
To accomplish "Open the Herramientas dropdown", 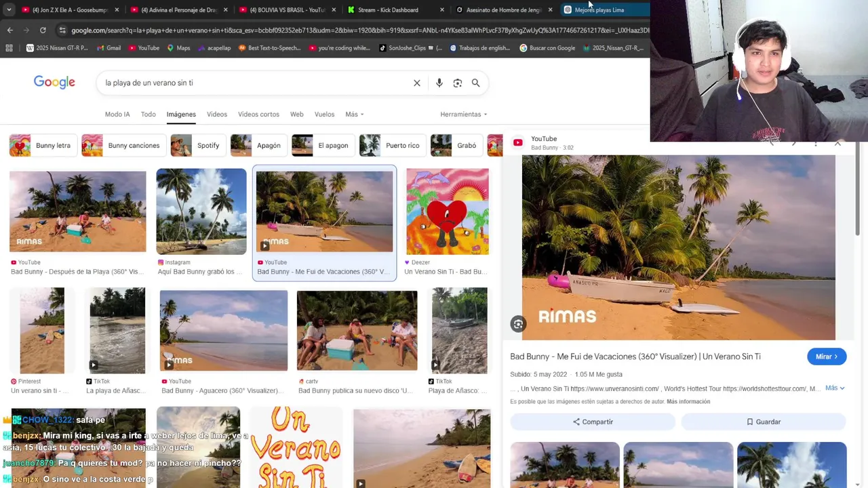I will [463, 114].
